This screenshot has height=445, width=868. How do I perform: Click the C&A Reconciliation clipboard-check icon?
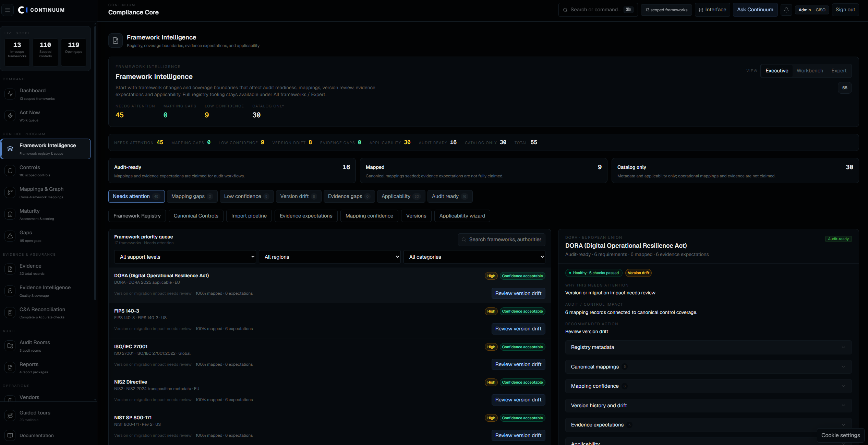[10, 313]
